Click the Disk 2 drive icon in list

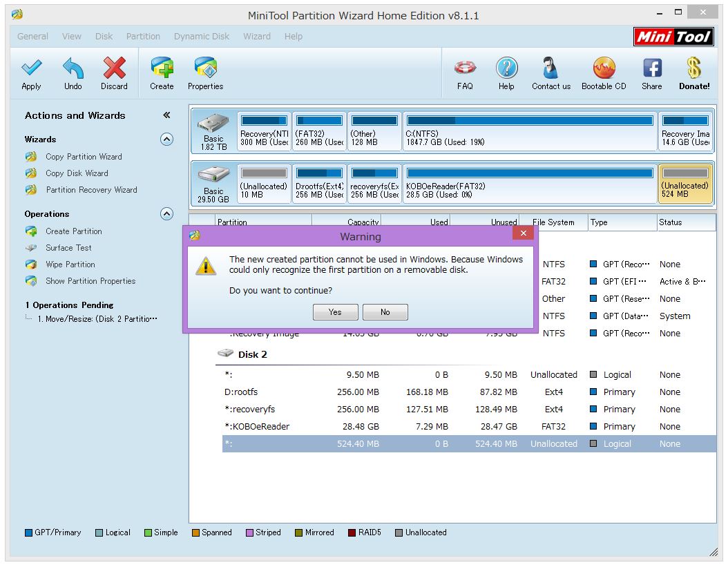(x=226, y=354)
